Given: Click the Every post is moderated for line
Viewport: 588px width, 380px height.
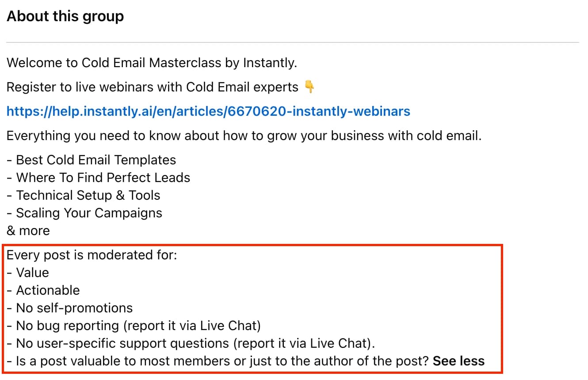Looking at the screenshot, I should [x=92, y=255].
